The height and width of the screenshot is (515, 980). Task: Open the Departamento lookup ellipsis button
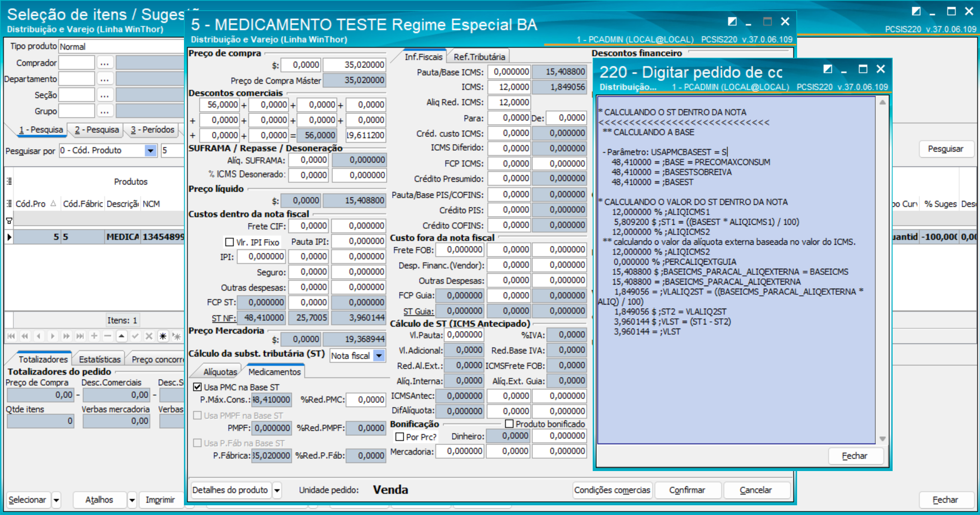(x=105, y=79)
